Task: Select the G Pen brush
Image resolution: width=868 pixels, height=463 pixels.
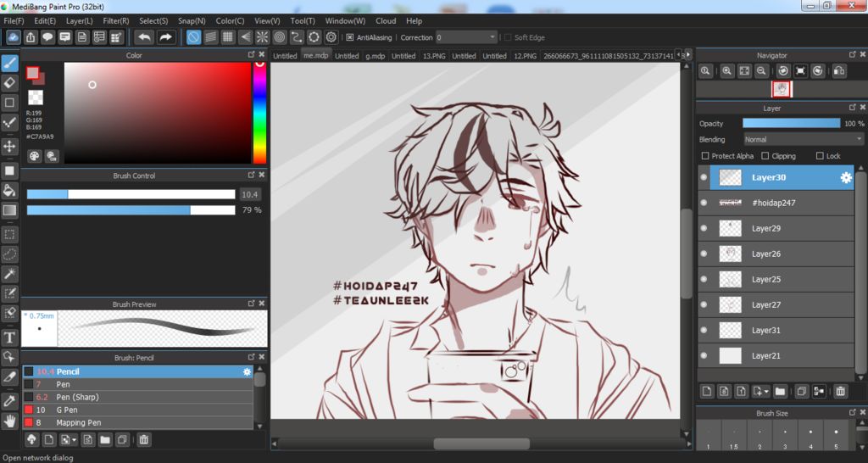Action: pyautogui.click(x=138, y=410)
